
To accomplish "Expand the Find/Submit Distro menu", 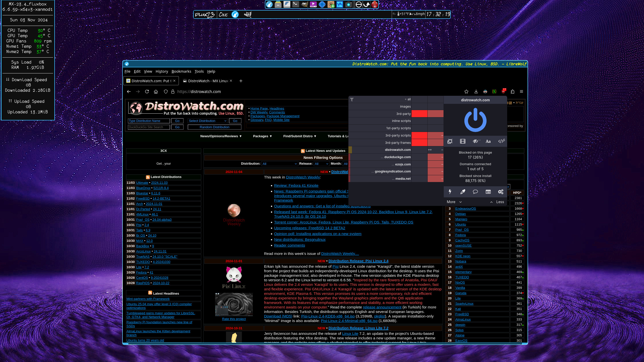I will [300, 136].
